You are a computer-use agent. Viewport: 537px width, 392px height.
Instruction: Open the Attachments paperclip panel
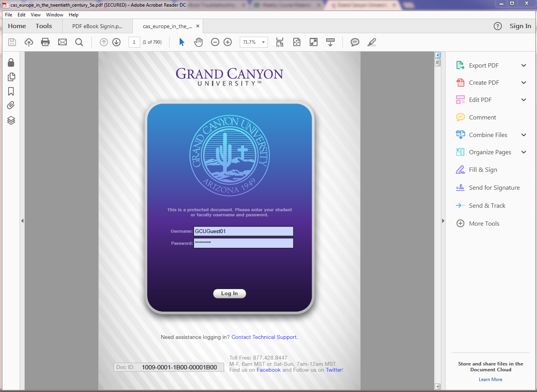click(11, 105)
